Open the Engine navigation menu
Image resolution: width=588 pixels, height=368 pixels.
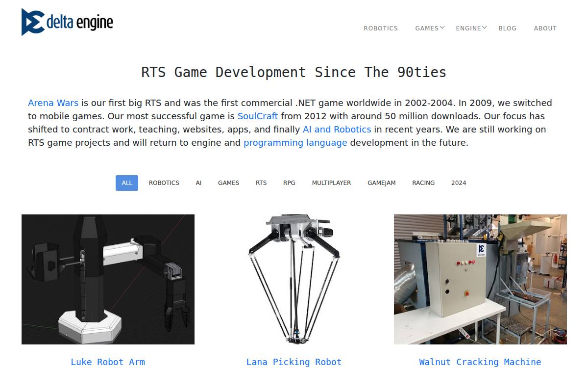click(x=468, y=28)
